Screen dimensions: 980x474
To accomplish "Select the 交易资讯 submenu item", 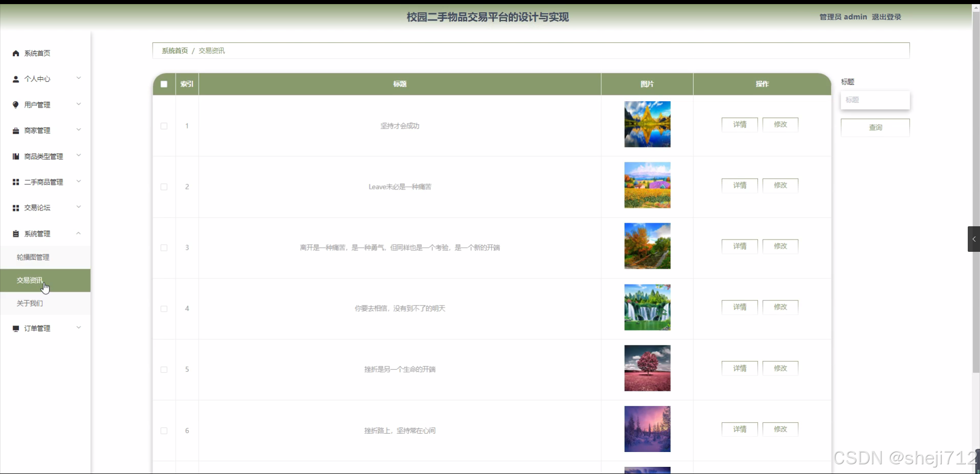I will [x=45, y=280].
